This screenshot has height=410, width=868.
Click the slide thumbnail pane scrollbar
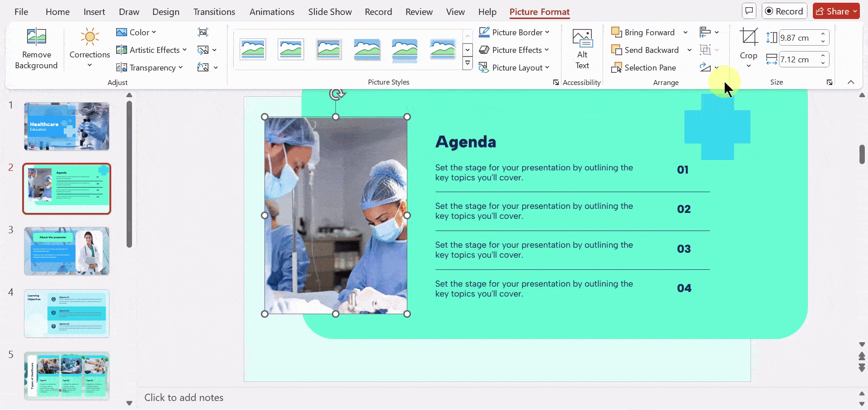[x=129, y=174]
